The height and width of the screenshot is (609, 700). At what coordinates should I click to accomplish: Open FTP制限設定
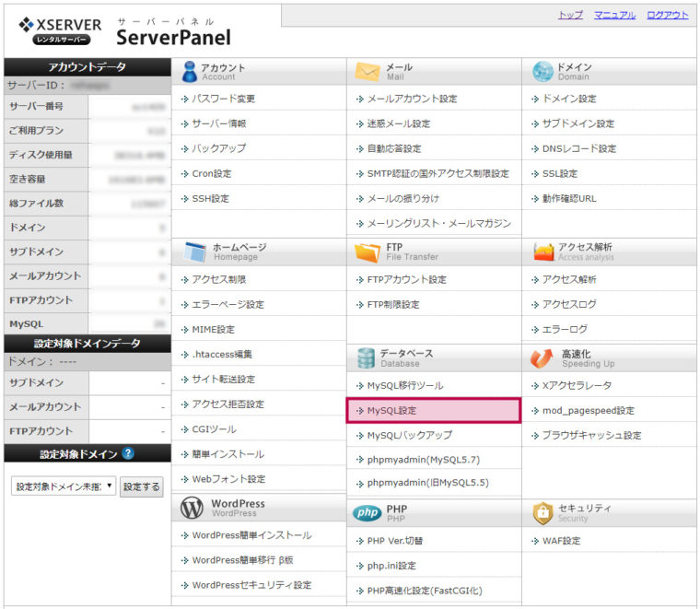393,304
